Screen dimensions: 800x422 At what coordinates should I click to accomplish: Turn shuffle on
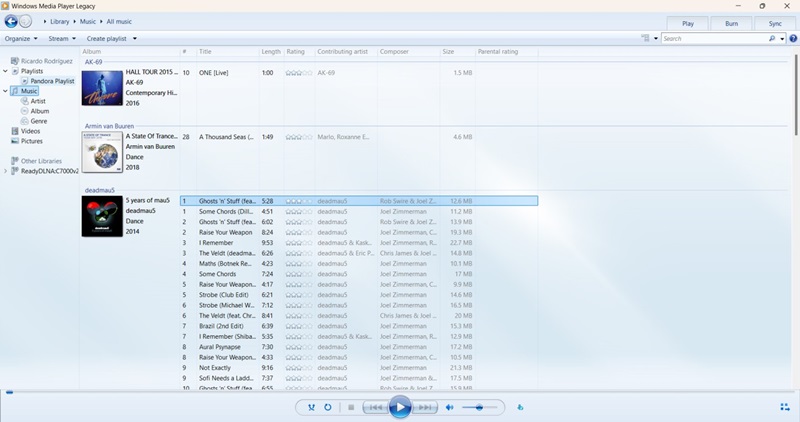(311, 407)
